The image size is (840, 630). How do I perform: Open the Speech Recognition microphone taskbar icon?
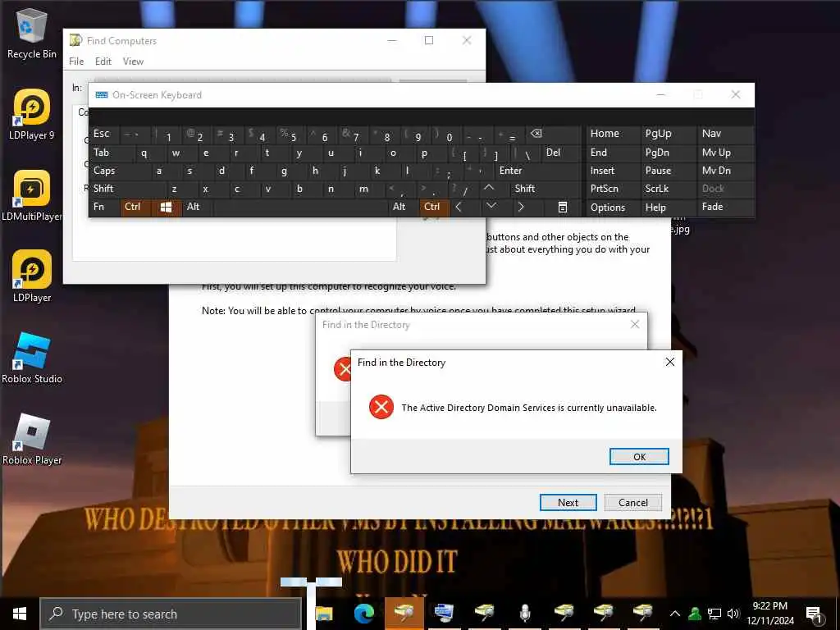tap(524, 614)
